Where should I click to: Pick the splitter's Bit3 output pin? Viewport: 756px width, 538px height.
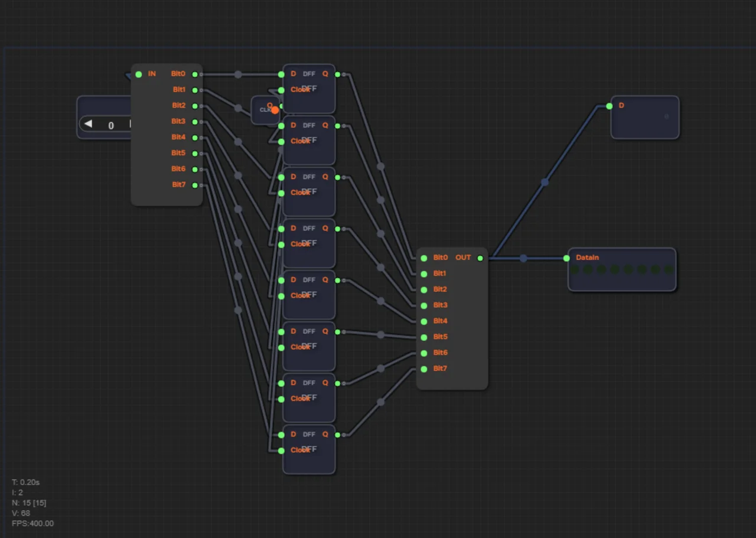point(195,122)
